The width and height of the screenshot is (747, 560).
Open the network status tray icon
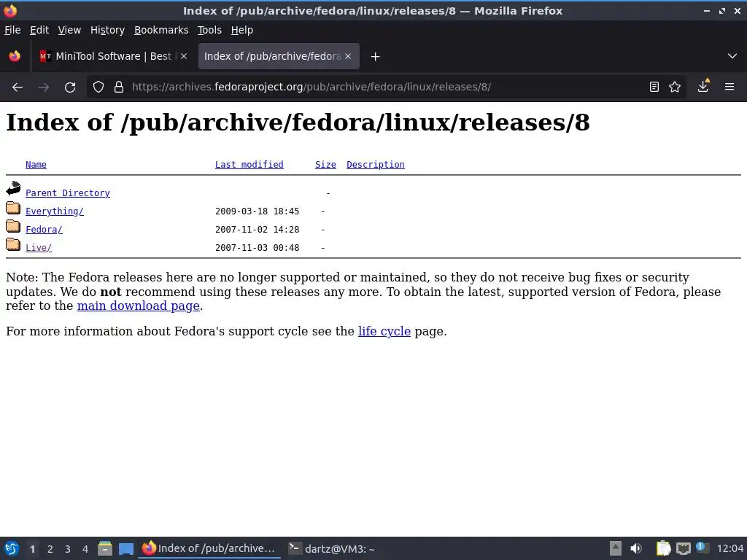(683, 548)
